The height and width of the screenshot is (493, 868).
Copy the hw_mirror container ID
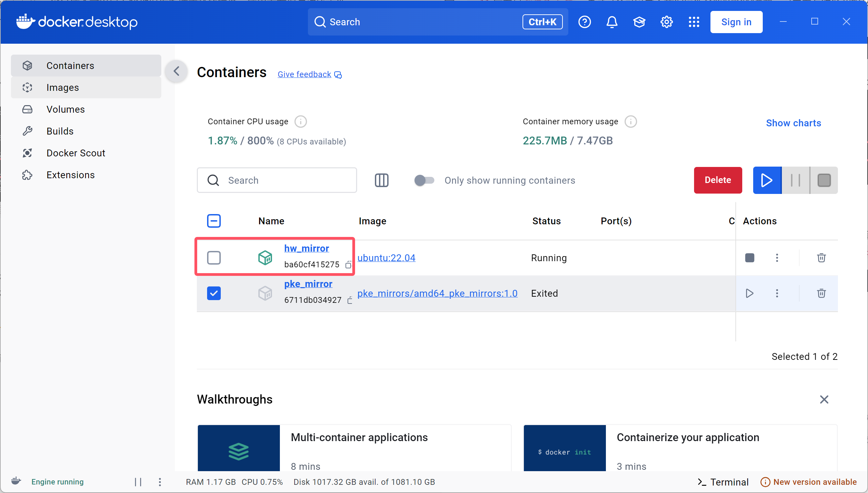[x=348, y=265]
